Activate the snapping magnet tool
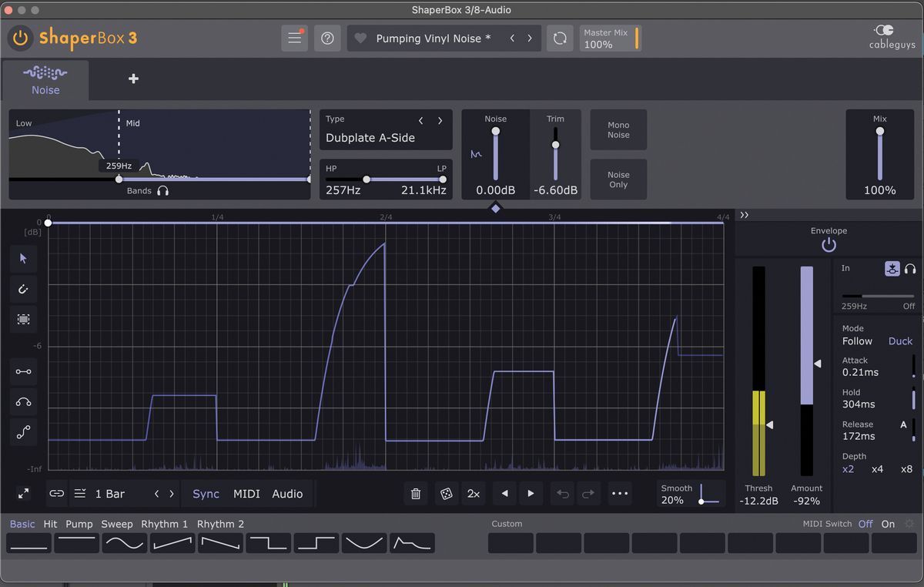924x587 pixels. pos(23,289)
